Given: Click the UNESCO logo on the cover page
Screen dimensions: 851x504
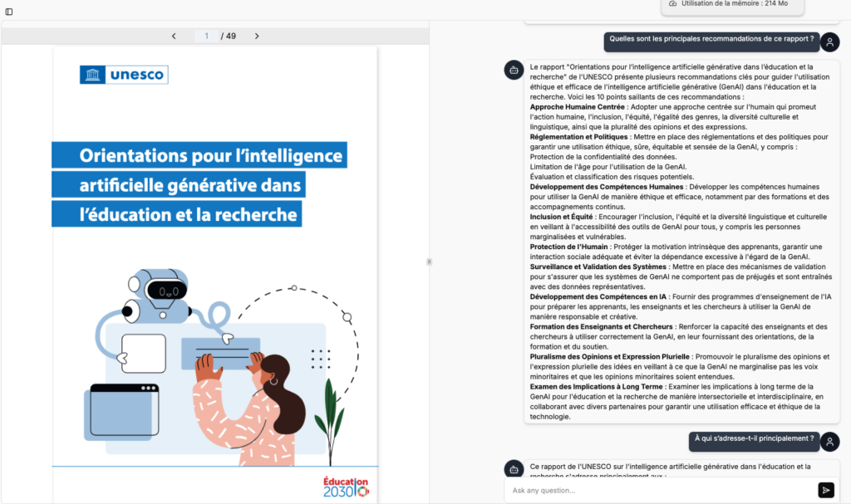Looking at the screenshot, I should 124,75.
